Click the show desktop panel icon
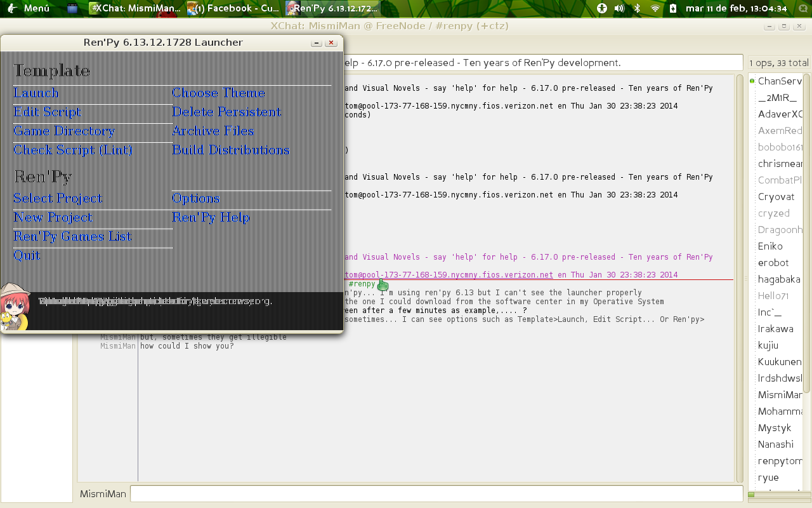 (72, 8)
